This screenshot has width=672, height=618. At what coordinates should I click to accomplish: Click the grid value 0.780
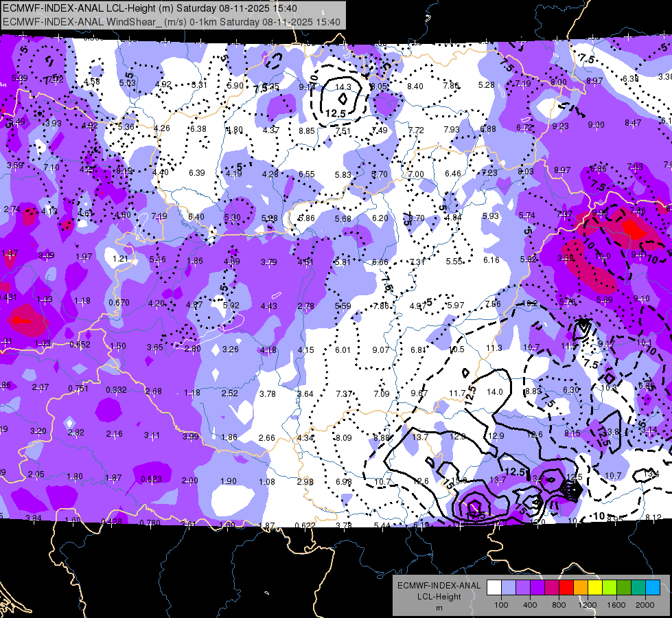tap(150, 523)
